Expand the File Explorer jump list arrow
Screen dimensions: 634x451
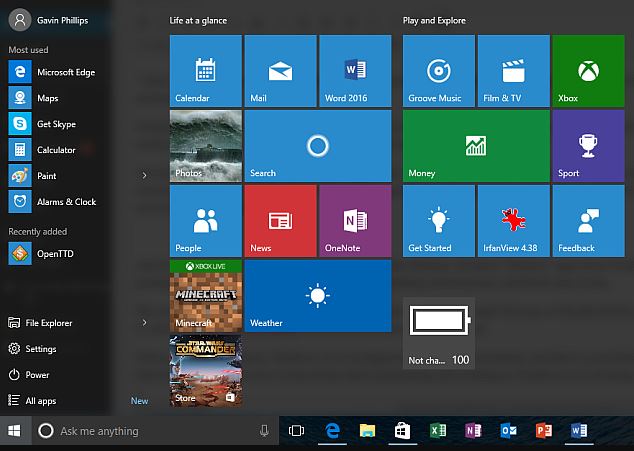coord(144,323)
